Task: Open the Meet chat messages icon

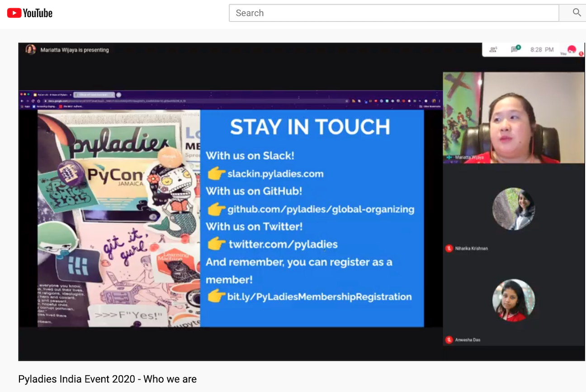Action: 515,49
